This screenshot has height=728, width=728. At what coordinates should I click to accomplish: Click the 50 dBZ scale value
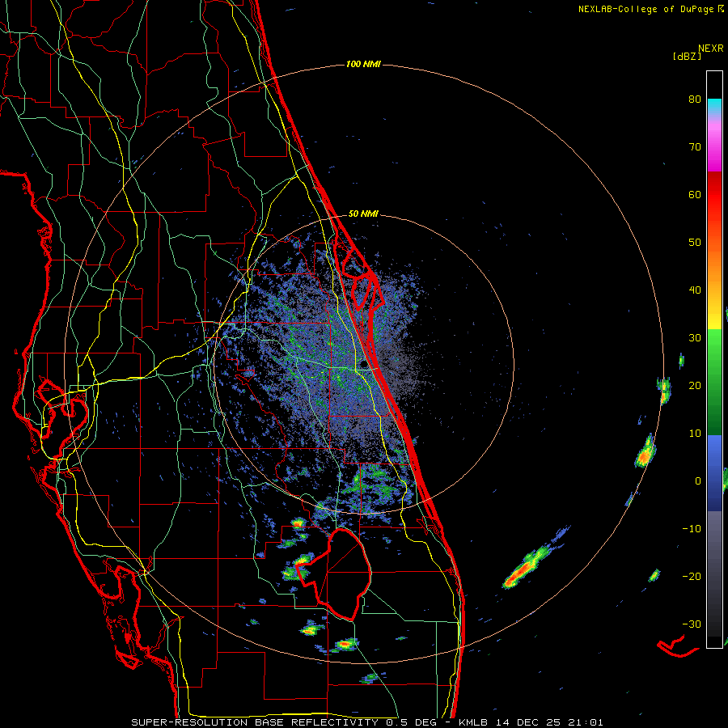(695, 243)
